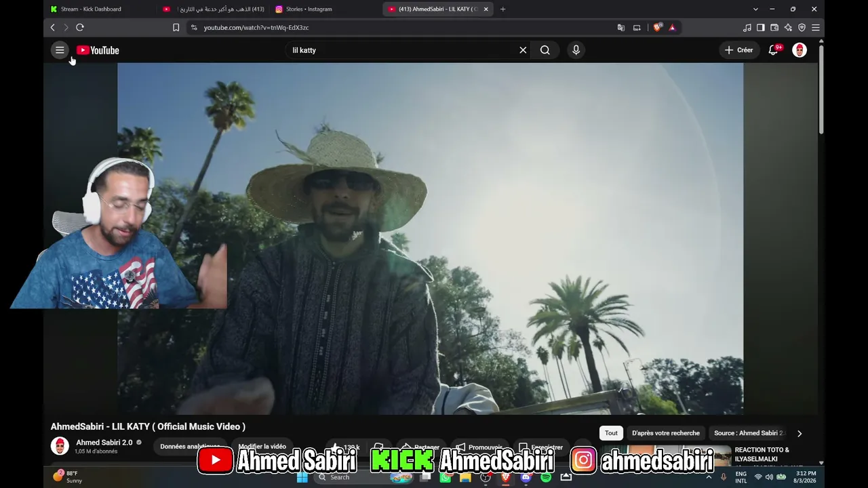The width and height of the screenshot is (868, 488).
Task: Toggle the browser sidebar panel icon
Action: pyautogui.click(x=761, y=28)
